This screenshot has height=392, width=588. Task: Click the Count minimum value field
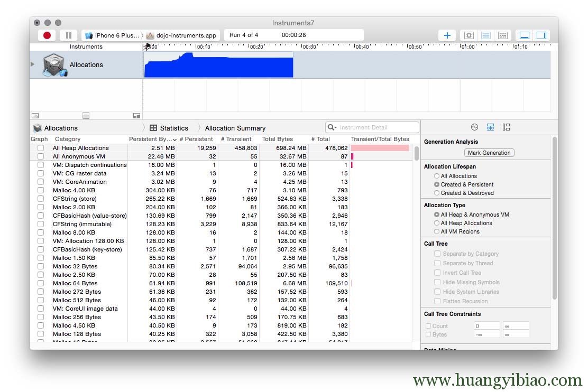click(x=487, y=325)
